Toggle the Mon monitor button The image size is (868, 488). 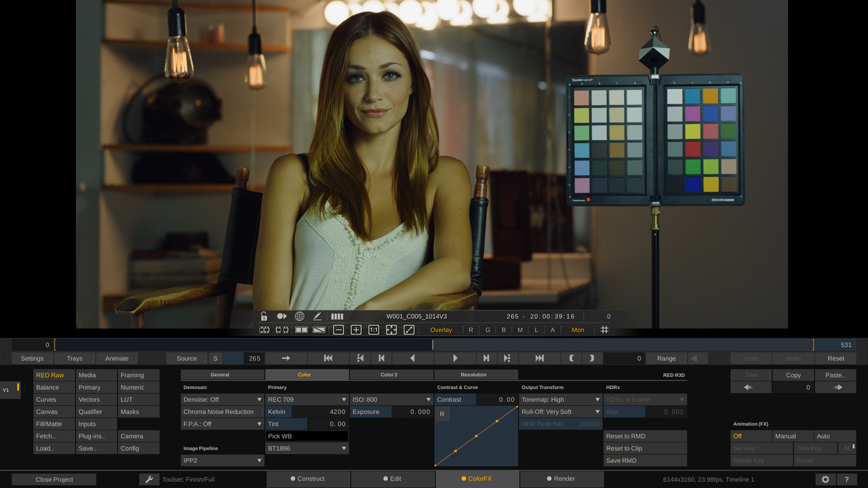pos(578,330)
